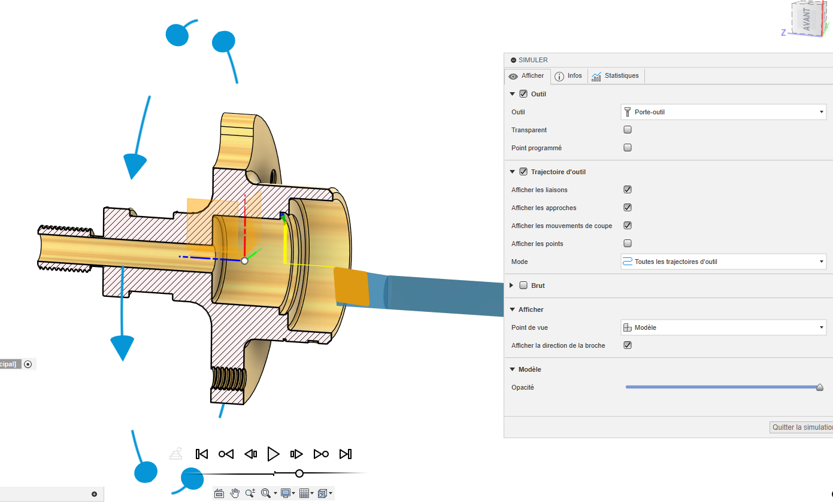Screen dimensions: 833x504
Task: Click Quitter la simulation button
Action: [801, 427]
